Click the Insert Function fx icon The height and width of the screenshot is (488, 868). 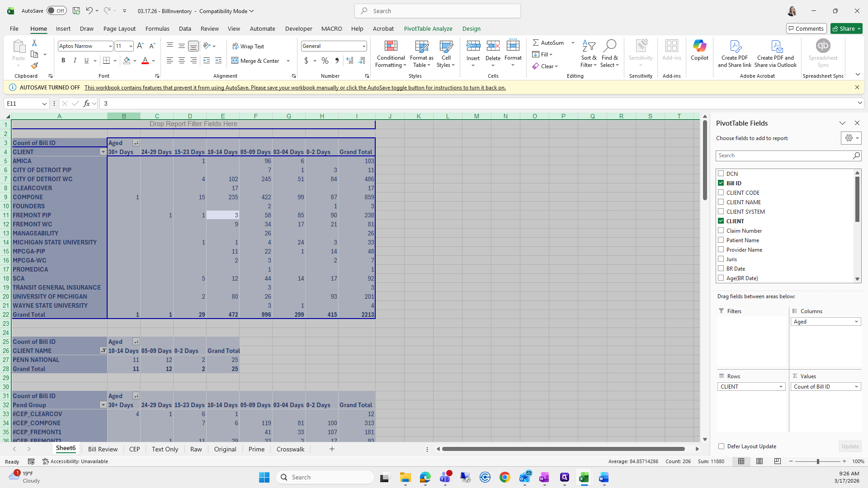pos(87,103)
